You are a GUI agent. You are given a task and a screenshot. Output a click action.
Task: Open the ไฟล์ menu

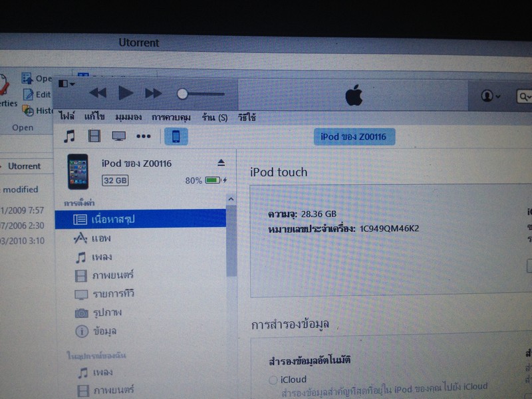click(x=66, y=117)
